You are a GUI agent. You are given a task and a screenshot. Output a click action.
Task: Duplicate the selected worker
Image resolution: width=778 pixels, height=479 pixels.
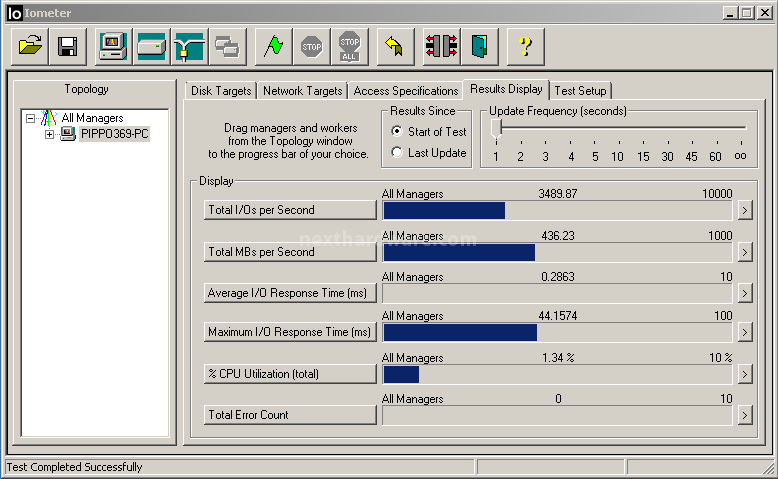[228, 47]
